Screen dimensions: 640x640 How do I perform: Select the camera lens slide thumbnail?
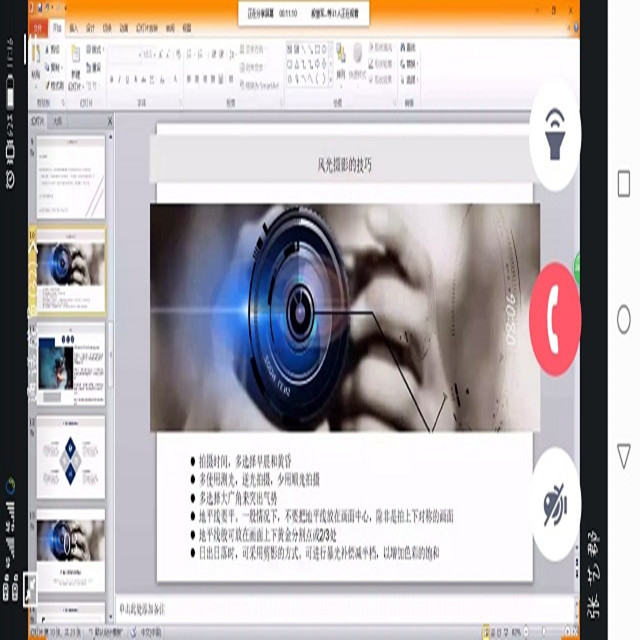coord(71,270)
